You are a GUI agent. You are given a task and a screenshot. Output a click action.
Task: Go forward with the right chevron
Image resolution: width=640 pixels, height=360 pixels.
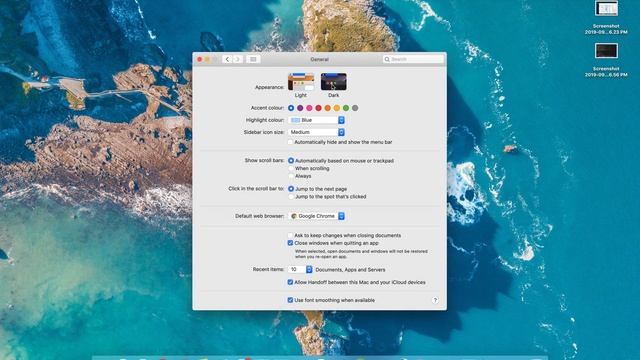pos(238,59)
